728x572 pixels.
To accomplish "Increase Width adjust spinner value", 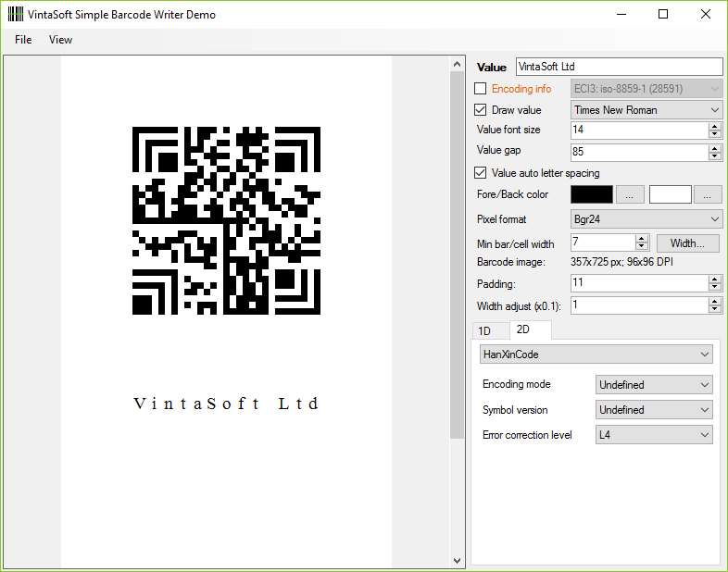I will pyautogui.click(x=714, y=301).
